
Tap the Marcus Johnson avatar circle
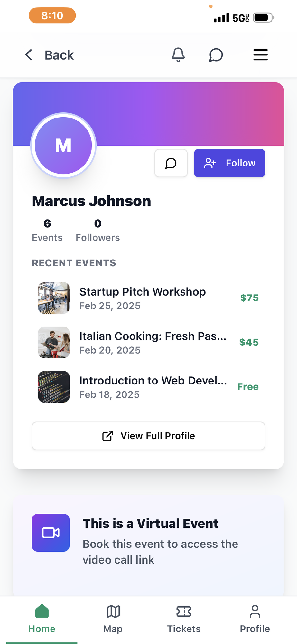[63, 146]
